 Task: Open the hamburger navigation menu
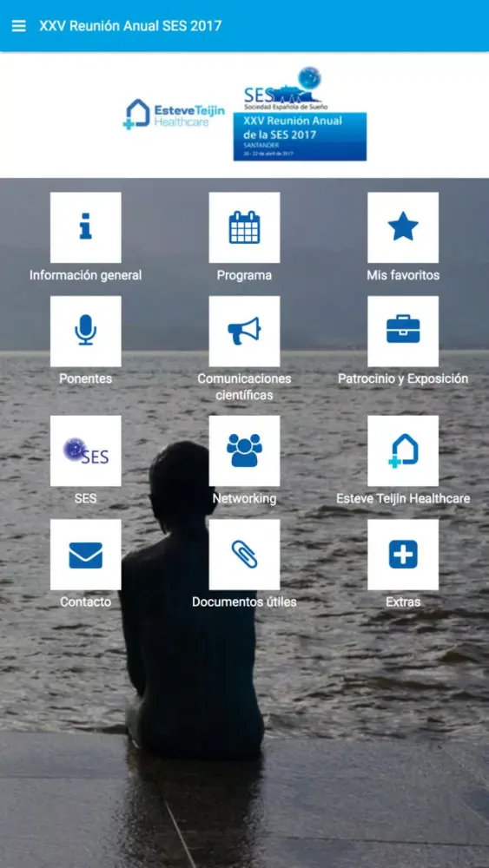click(19, 26)
